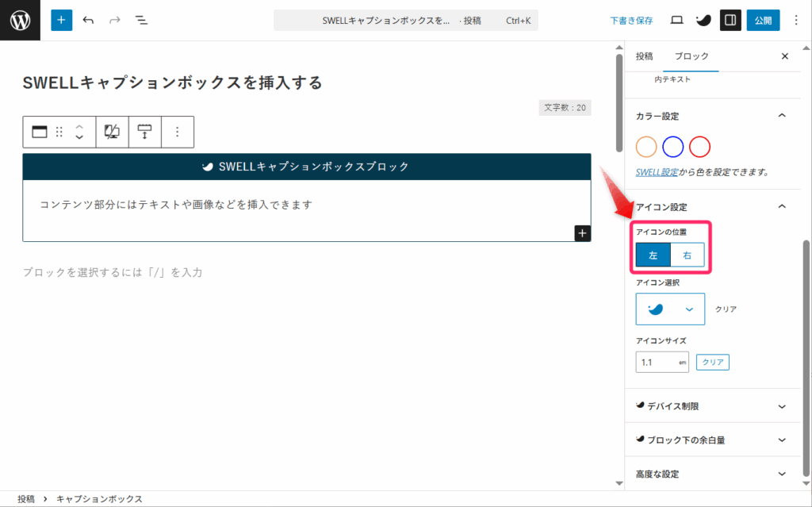Expand the ブロック下の余白量 section

[713, 440]
